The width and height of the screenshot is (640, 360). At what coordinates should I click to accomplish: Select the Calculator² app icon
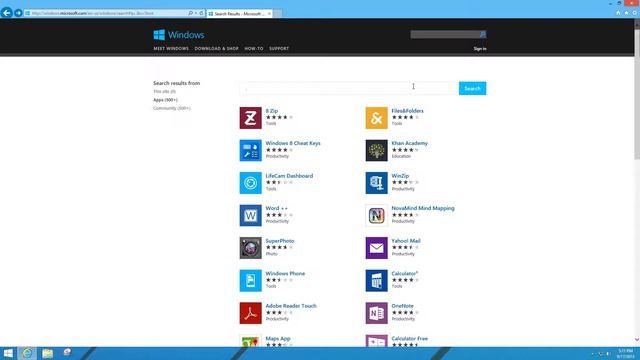376,280
